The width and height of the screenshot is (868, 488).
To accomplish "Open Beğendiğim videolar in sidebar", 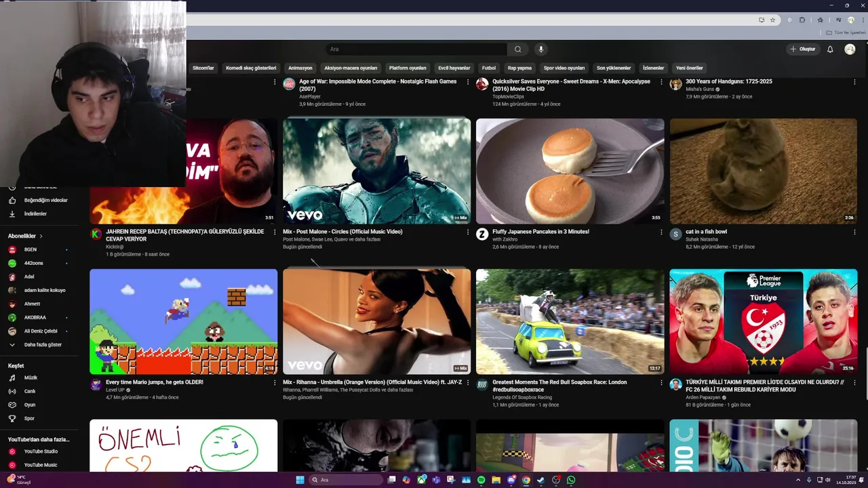I will (39, 200).
